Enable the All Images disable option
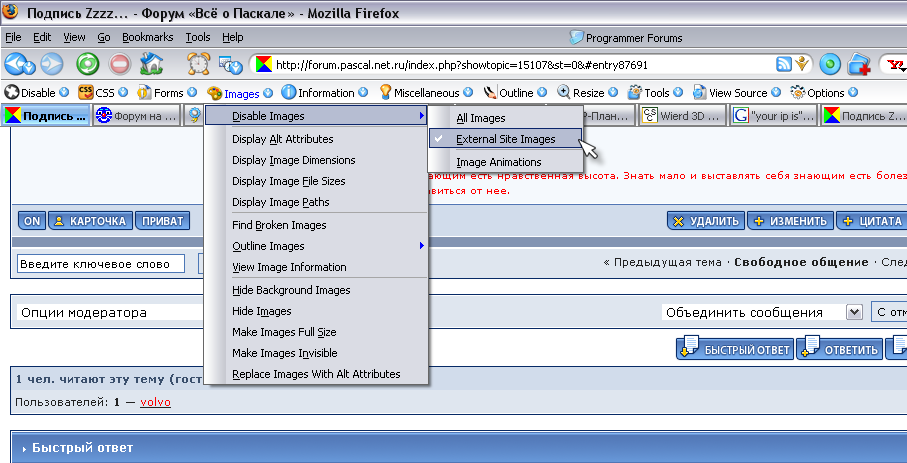The width and height of the screenshot is (907, 463). tap(480, 118)
